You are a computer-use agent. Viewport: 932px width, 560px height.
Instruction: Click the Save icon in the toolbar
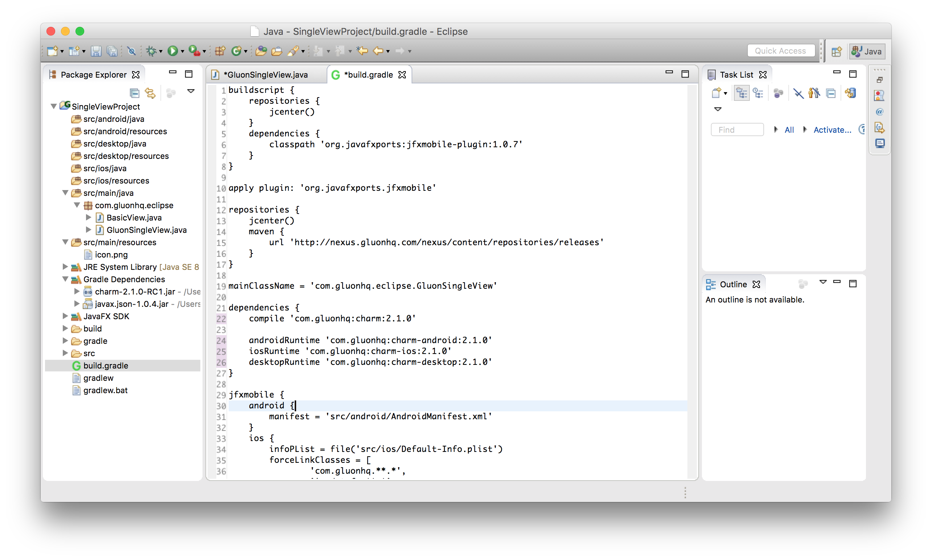(x=96, y=50)
